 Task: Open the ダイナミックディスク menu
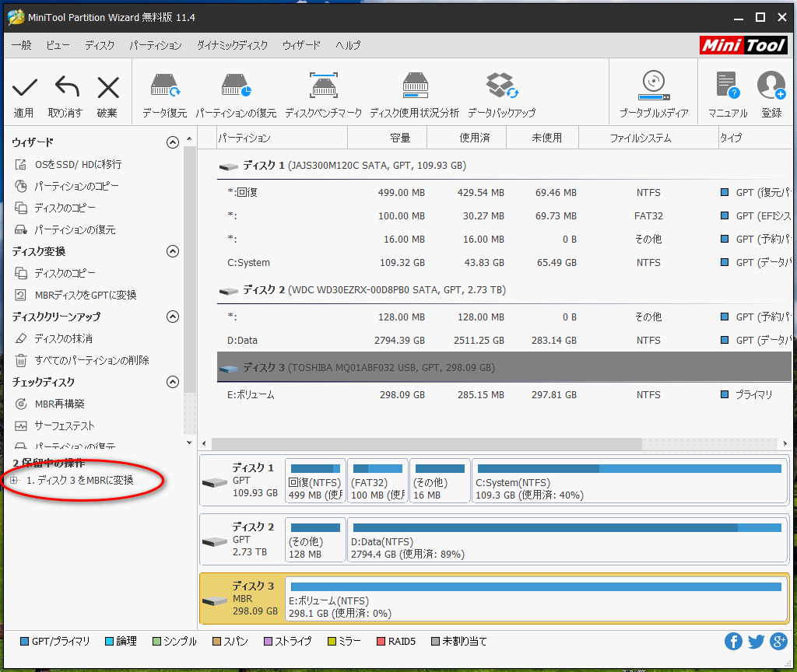point(232,45)
